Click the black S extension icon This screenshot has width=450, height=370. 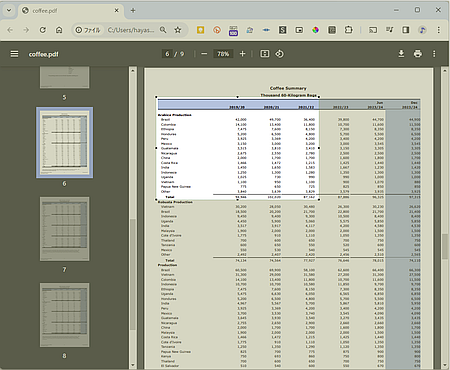pyautogui.click(x=282, y=30)
